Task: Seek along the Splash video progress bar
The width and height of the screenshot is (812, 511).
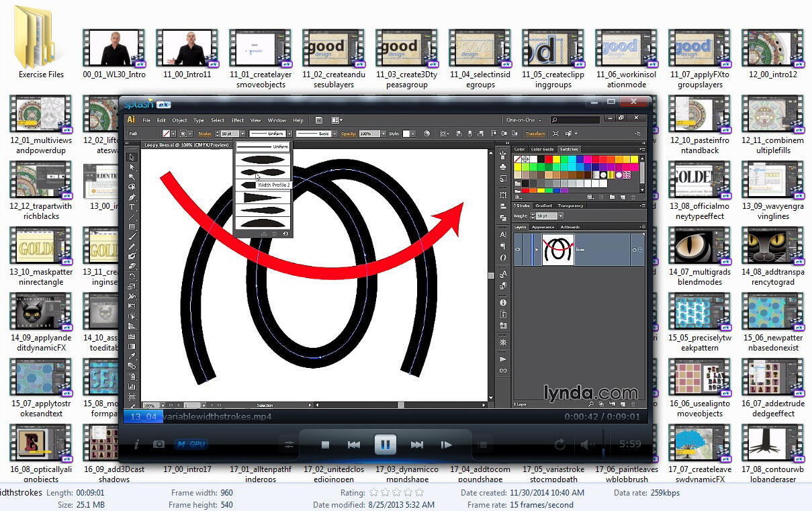Action: click(386, 417)
